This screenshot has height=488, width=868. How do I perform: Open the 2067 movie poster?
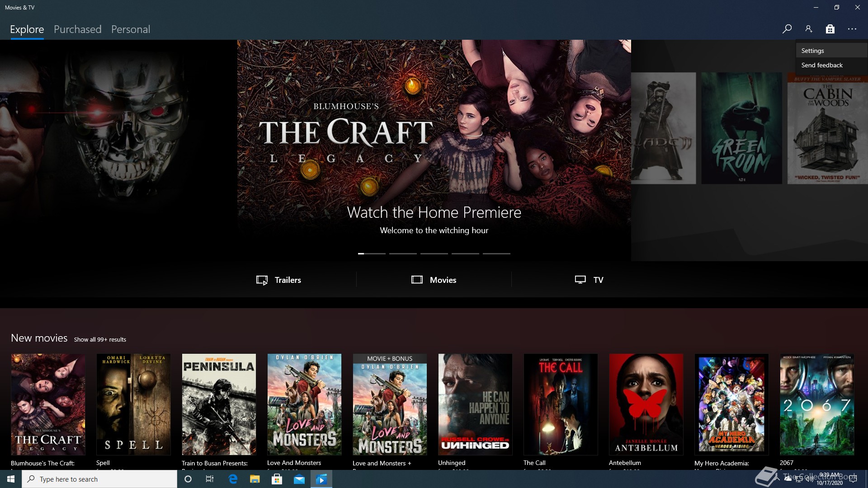[x=817, y=404]
